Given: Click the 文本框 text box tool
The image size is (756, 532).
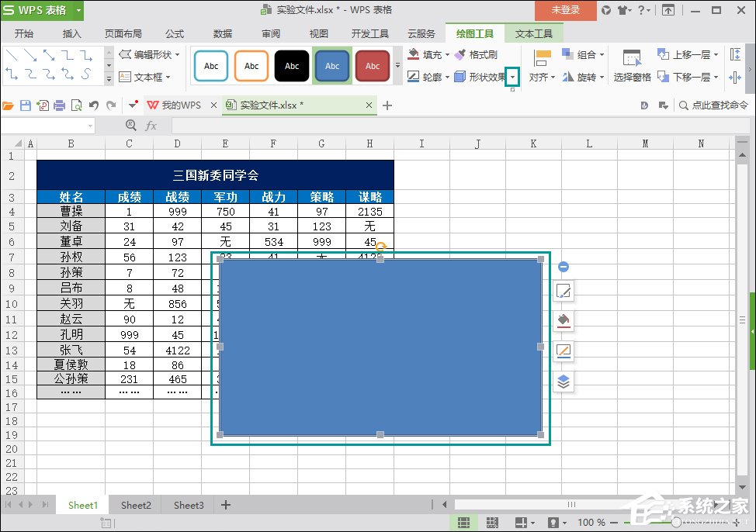Looking at the screenshot, I should (146, 76).
